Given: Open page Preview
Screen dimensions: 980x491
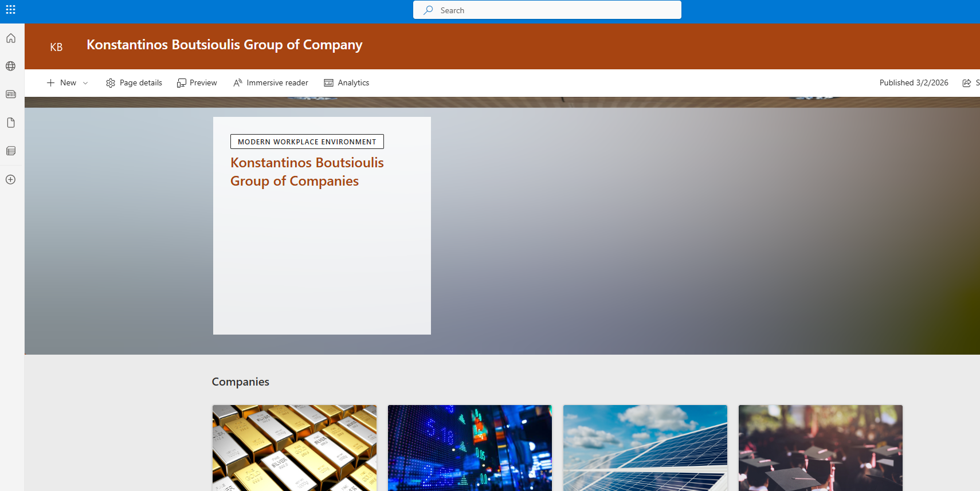Looking at the screenshot, I should 197,83.
